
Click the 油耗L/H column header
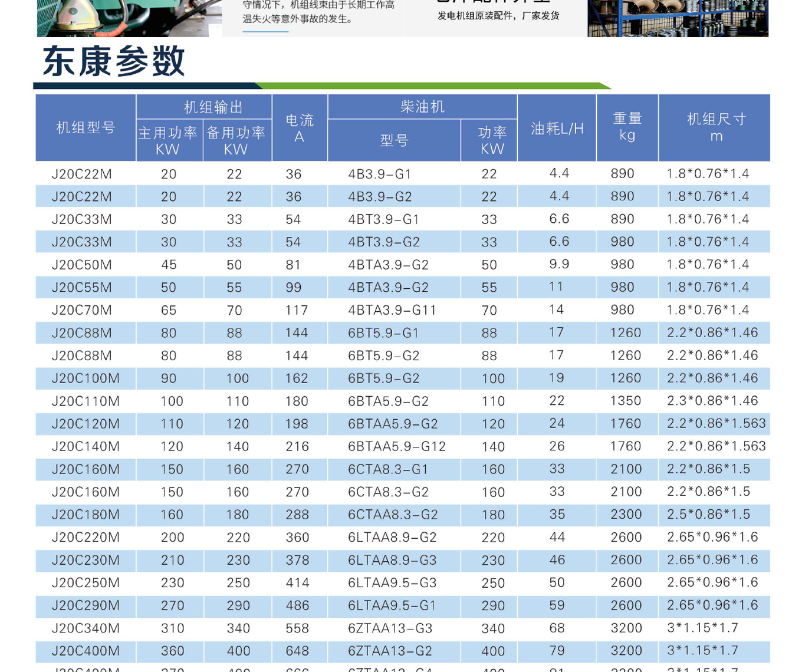pyautogui.click(x=557, y=128)
